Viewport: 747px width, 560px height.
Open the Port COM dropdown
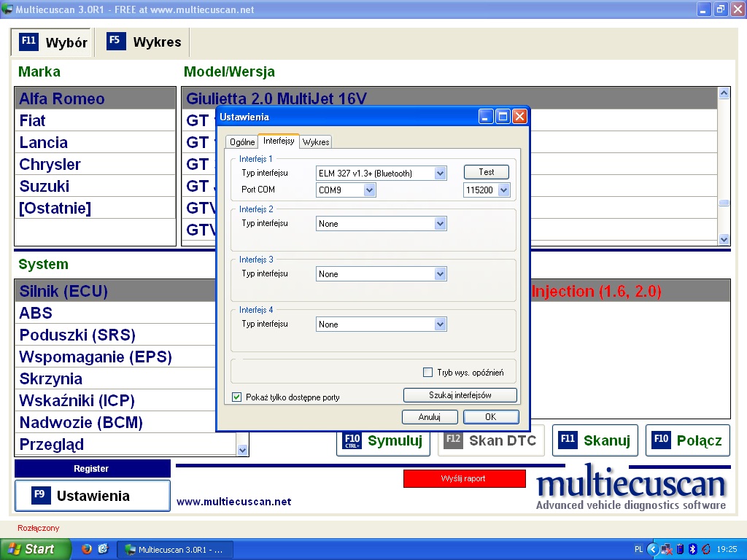point(369,190)
